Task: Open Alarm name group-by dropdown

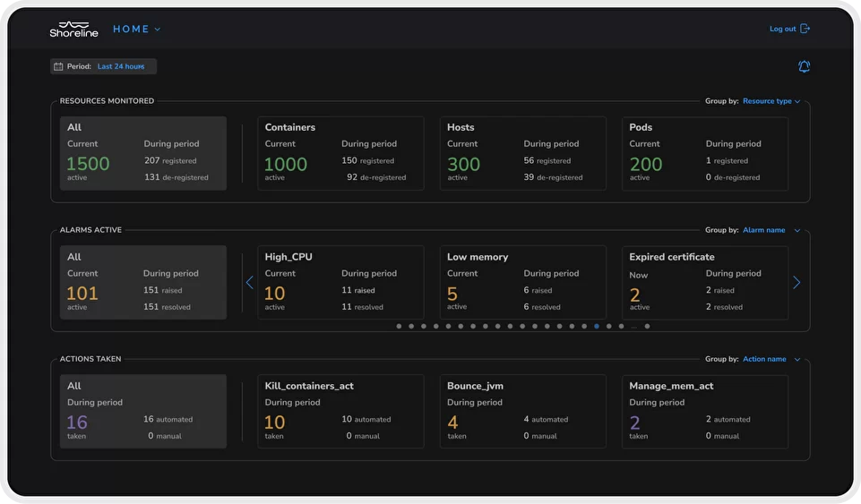Action: point(771,230)
